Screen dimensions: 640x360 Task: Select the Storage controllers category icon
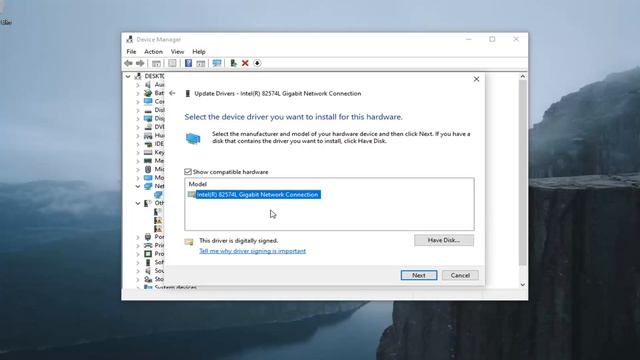pyautogui.click(x=148, y=279)
